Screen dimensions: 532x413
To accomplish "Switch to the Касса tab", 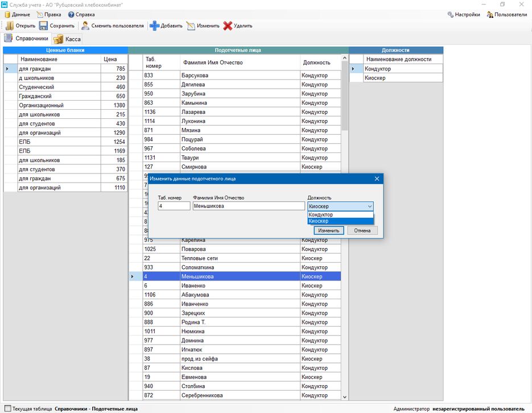I will (67, 39).
